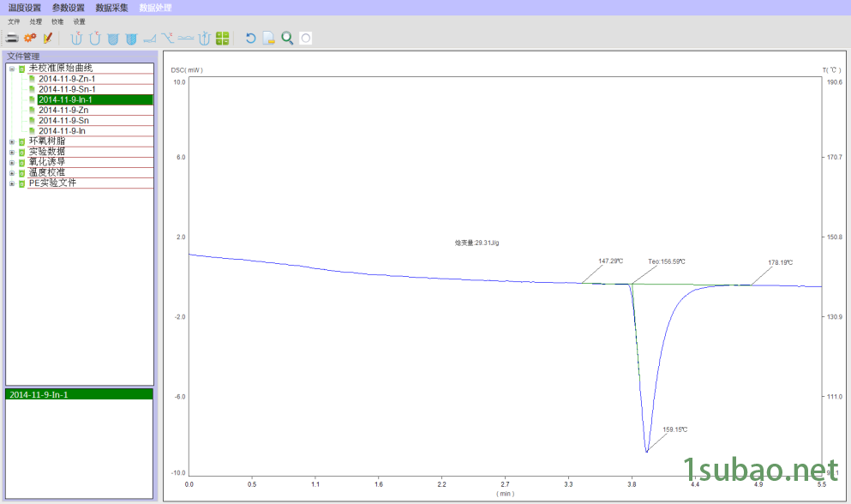This screenshot has width=851, height=504.
Task: Select file 2014-11-9-Zn-1 in tree
Action: coord(66,79)
